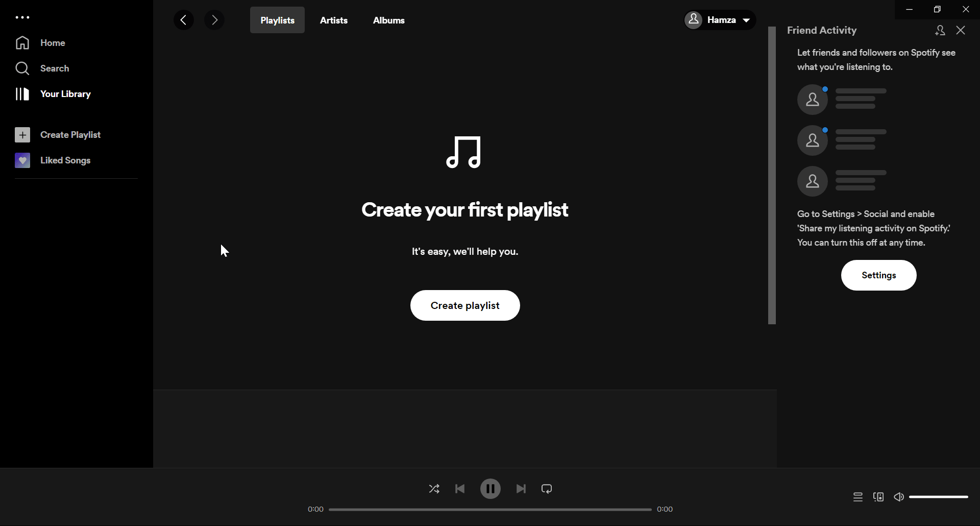Open the queue panel
Screen dimensions: 980x526
coord(858,496)
